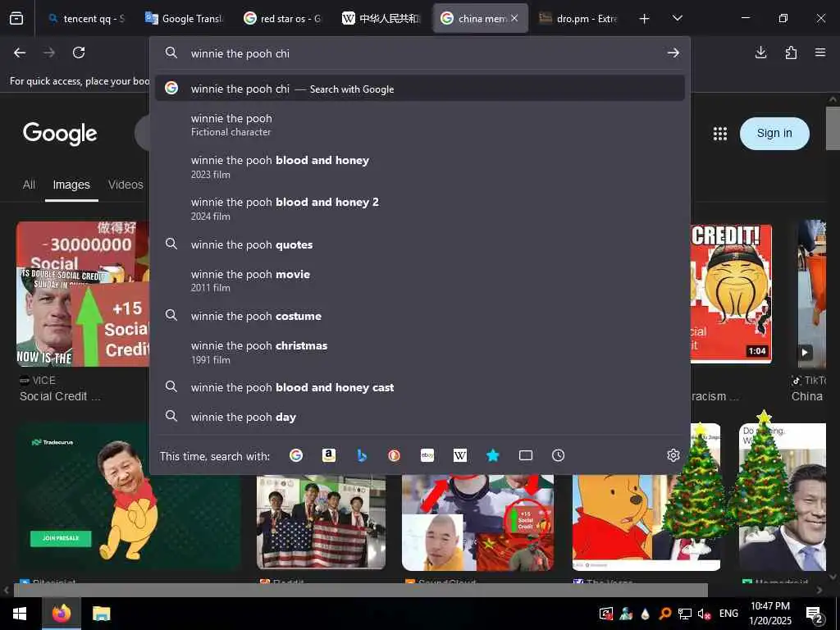Image resolution: width=840 pixels, height=630 pixels.
Task: Choose suggestion blood and honey 2
Action: click(x=419, y=208)
